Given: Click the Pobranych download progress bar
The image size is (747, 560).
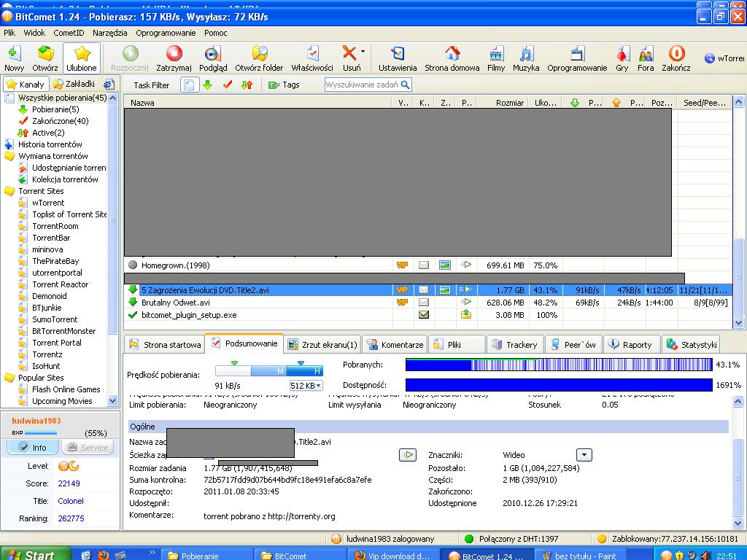Looking at the screenshot, I should (x=559, y=365).
